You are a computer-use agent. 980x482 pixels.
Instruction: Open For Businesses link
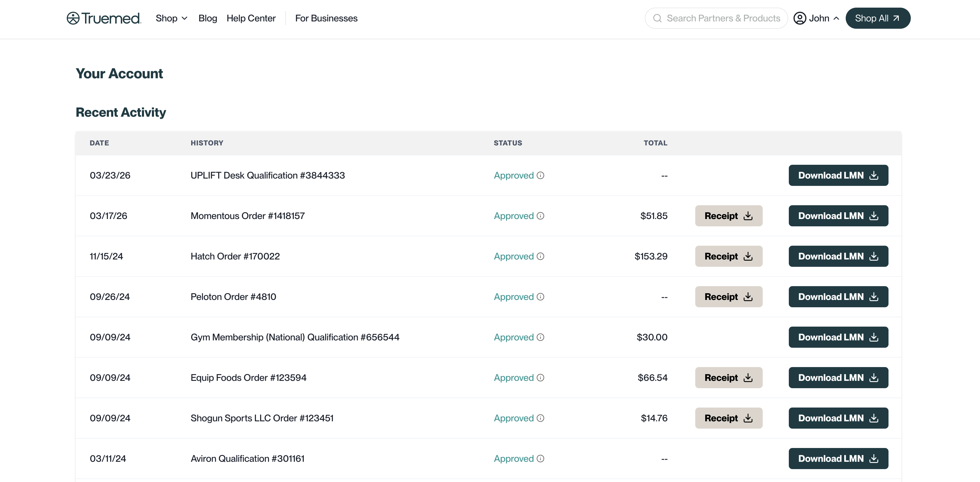tap(326, 18)
